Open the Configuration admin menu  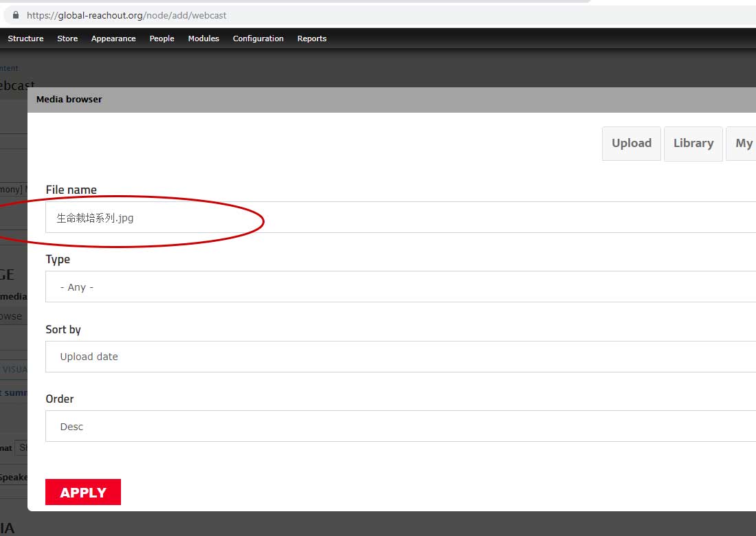click(258, 38)
